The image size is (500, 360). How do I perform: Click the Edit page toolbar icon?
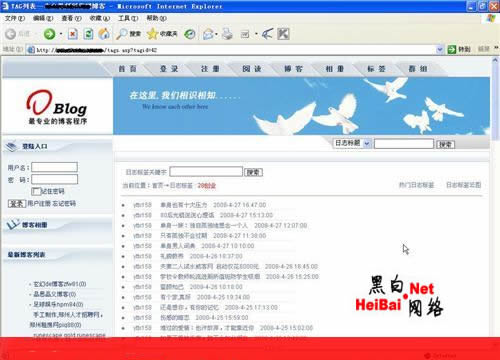(x=245, y=34)
